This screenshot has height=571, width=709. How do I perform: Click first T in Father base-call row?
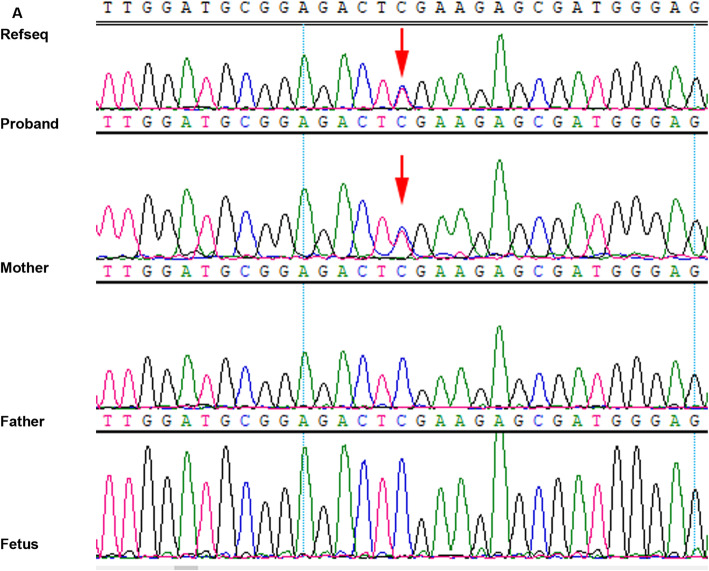coord(108,421)
